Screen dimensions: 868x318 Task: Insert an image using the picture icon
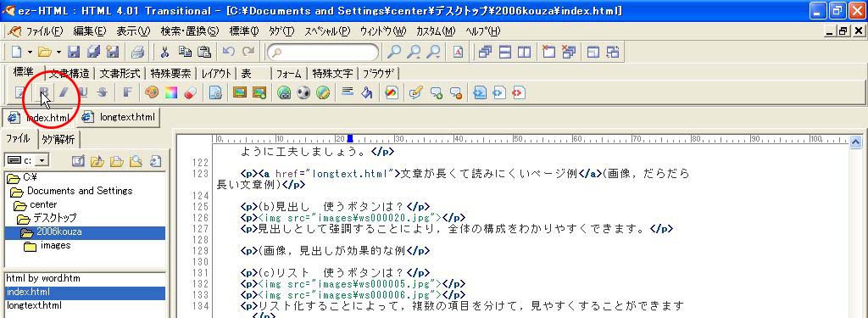239,92
